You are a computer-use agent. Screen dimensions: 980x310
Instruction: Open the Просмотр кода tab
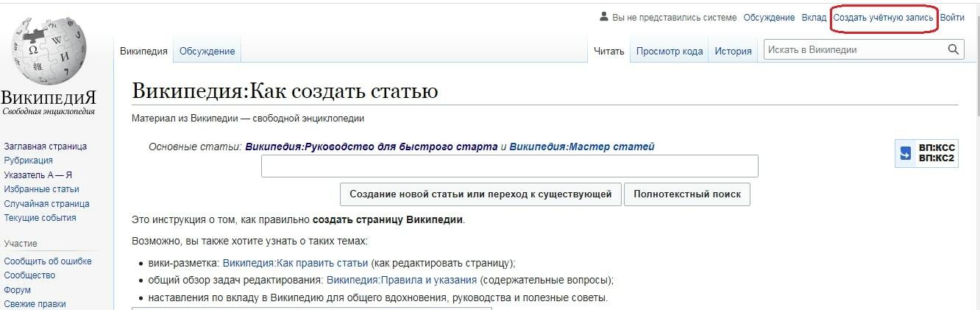[670, 51]
